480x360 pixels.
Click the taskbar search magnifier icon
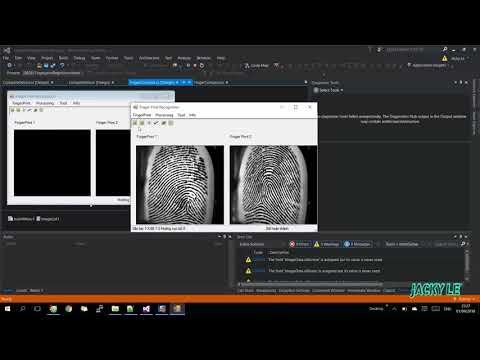(x=22, y=309)
